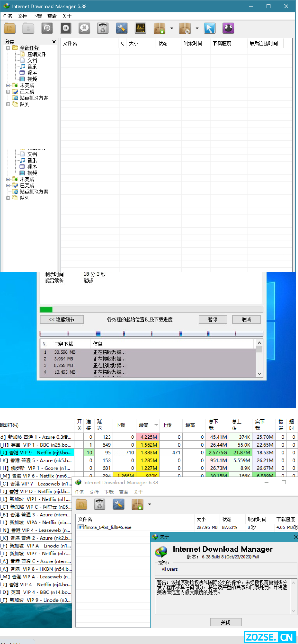Open the 关于 menu in the empty-list IDM window

67,16
